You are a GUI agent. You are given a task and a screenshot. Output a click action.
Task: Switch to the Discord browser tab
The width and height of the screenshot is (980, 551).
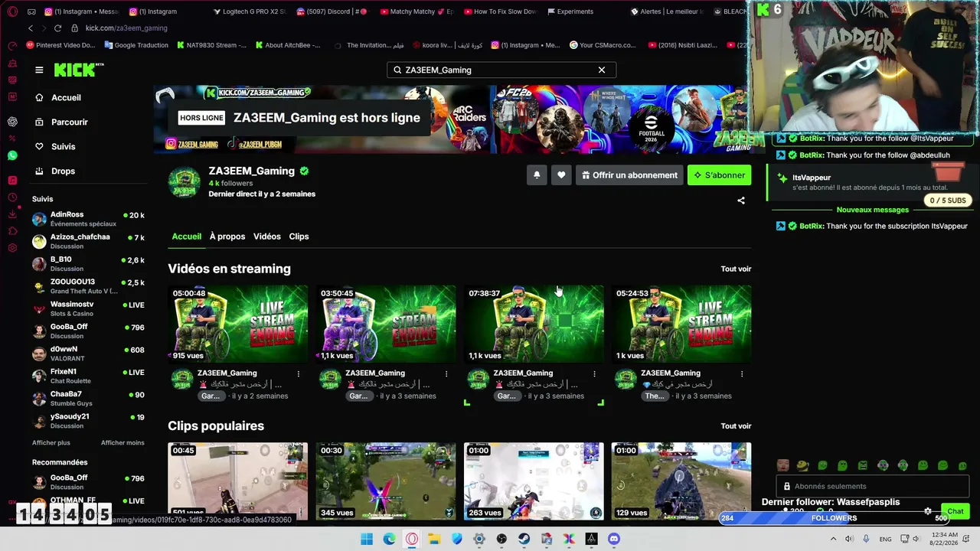(332, 11)
